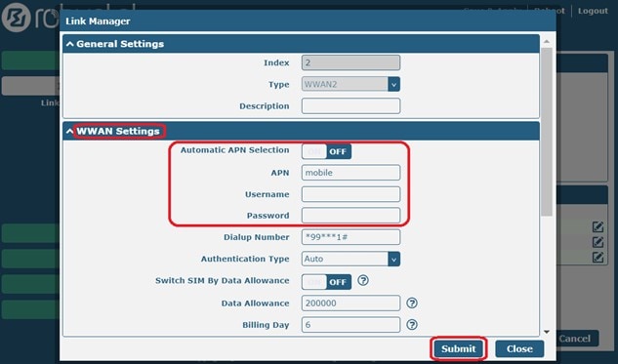Close the Link Manager dialog

tap(519, 348)
